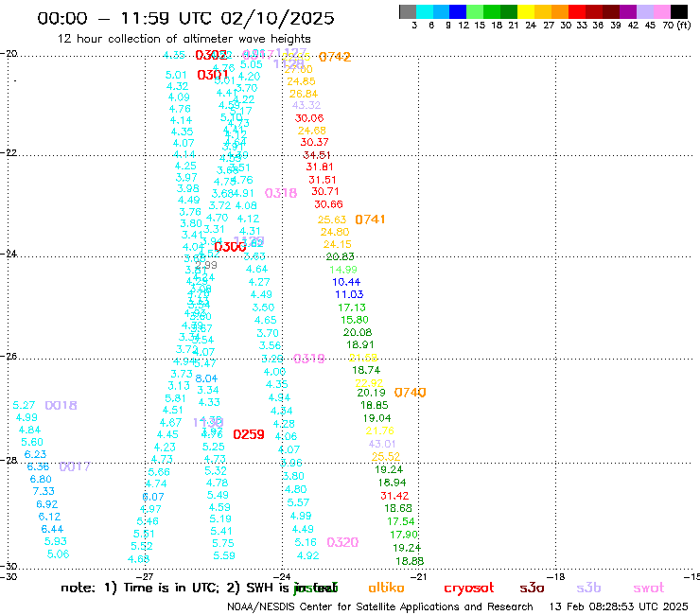This screenshot has height=615, width=700.
Task: Click the pink 0320 pass time label
Action: tap(342, 542)
